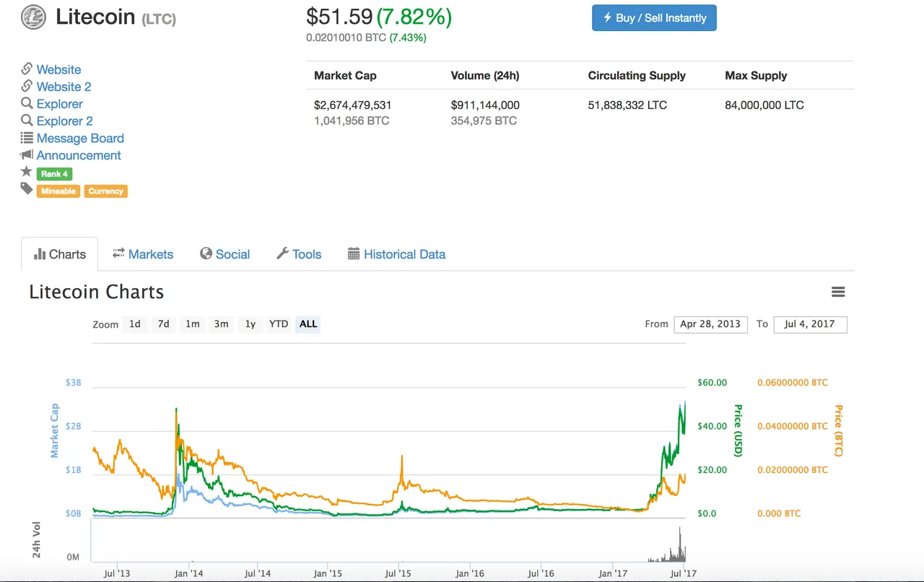
Task: Click the Buy / Sell Instantly button
Action: pos(654,18)
